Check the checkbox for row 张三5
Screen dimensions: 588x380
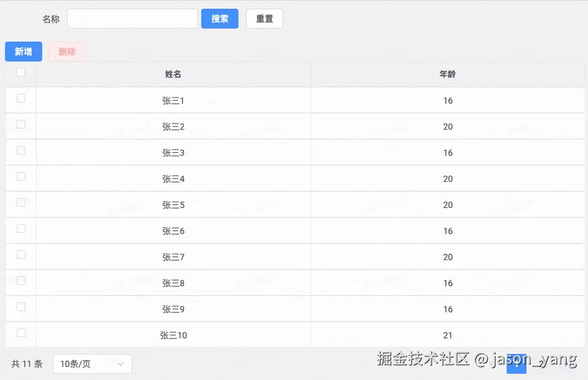coord(21,202)
